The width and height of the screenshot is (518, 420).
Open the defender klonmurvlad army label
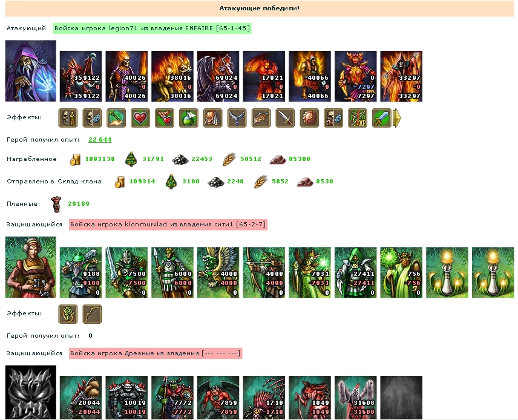click(x=168, y=225)
